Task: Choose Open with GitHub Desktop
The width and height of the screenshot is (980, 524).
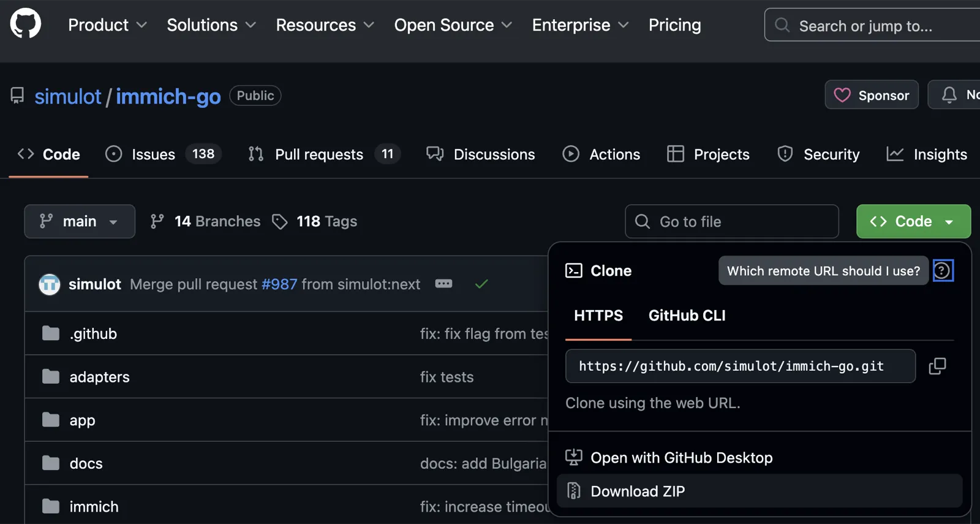Action: [681, 458]
